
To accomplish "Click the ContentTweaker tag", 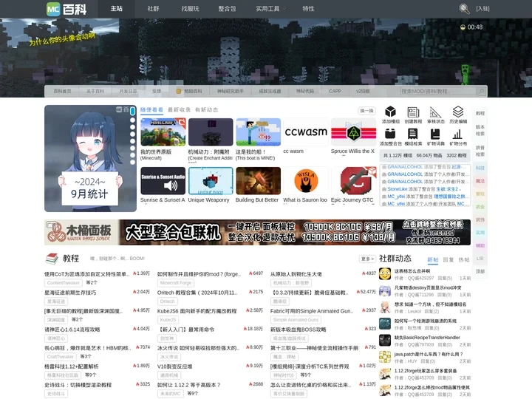I will pyautogui.click(x=64, y=282).
